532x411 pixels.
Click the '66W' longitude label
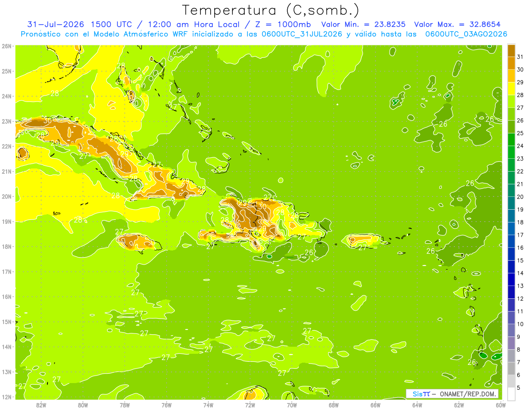(376, 405)
